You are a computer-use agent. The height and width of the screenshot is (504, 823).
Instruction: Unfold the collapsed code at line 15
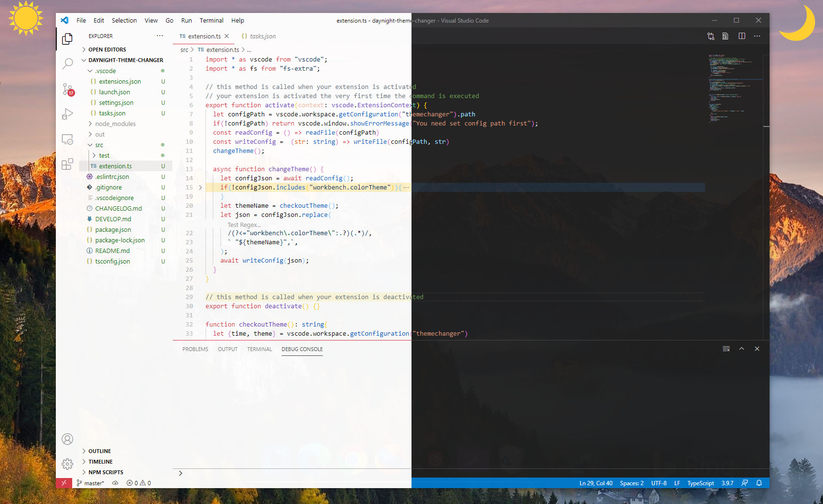point(200,188)
